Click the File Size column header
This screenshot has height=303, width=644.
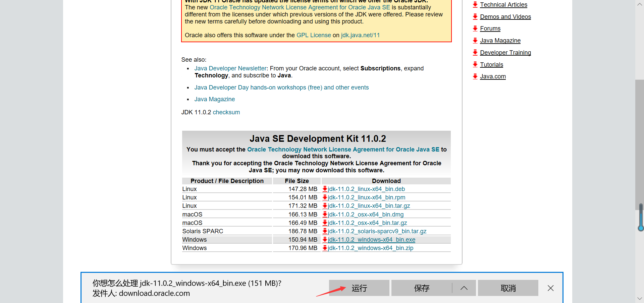(x=297, y=181)
